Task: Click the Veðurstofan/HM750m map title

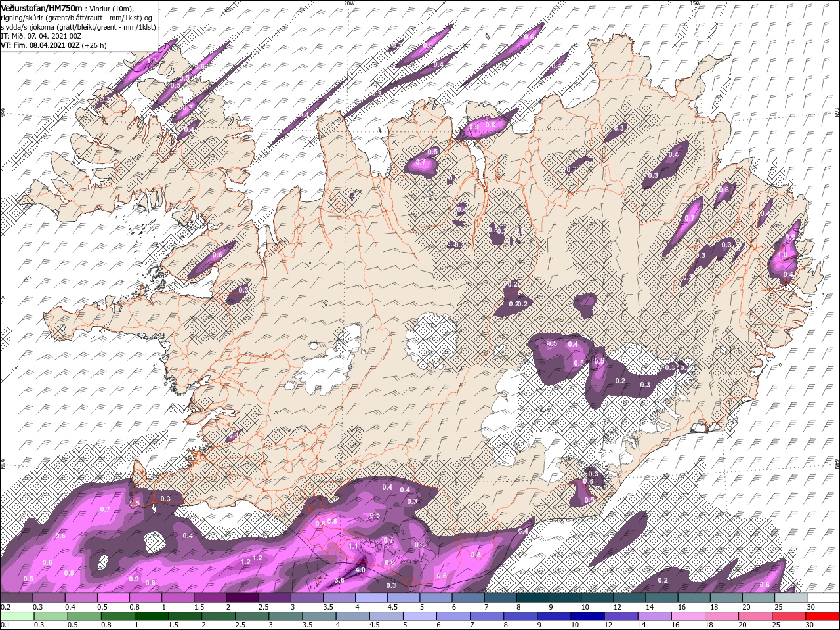Action: point(41,7)
